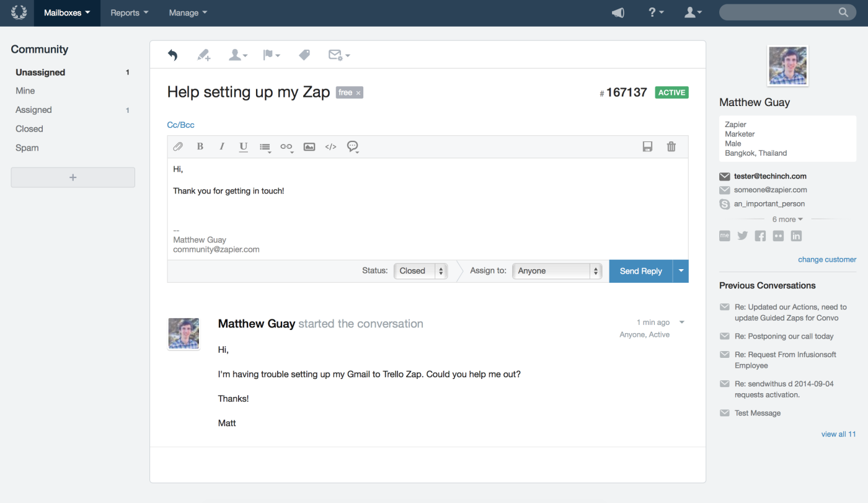Insert image using the picture icon

(x=309, y=146)
